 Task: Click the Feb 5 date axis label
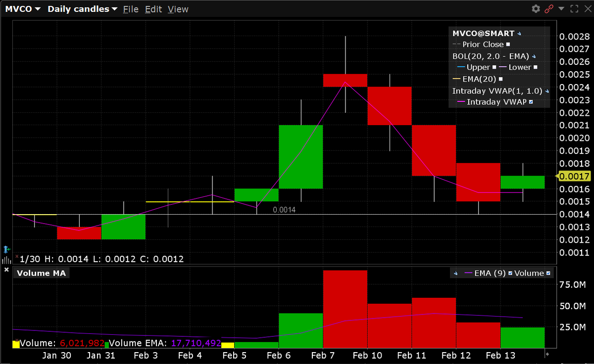[235, 355]
